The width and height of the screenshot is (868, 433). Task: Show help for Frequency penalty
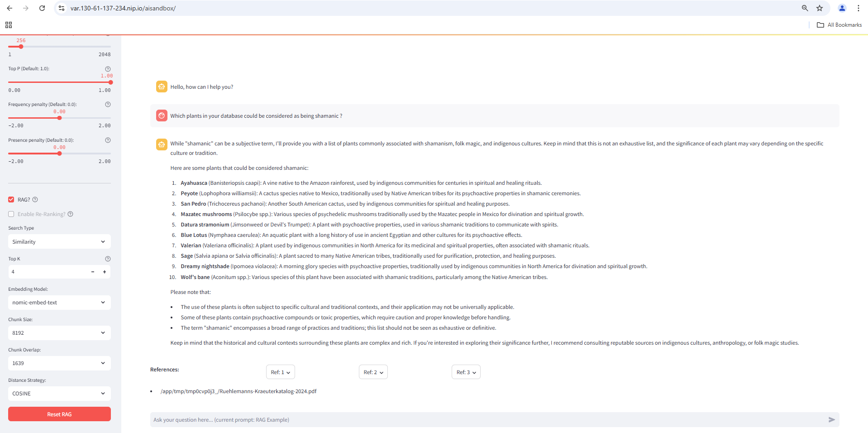[108, 104]
